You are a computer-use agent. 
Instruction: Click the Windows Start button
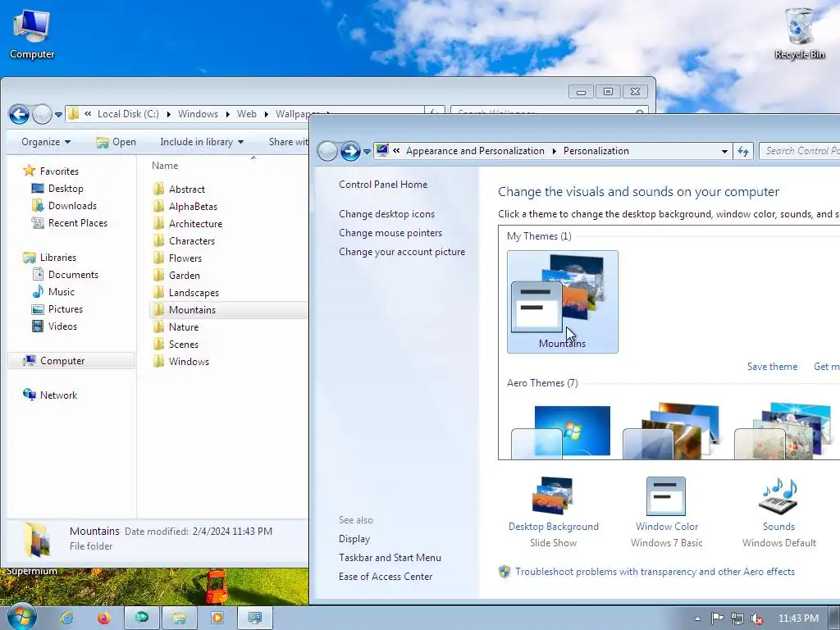(21, 617)
